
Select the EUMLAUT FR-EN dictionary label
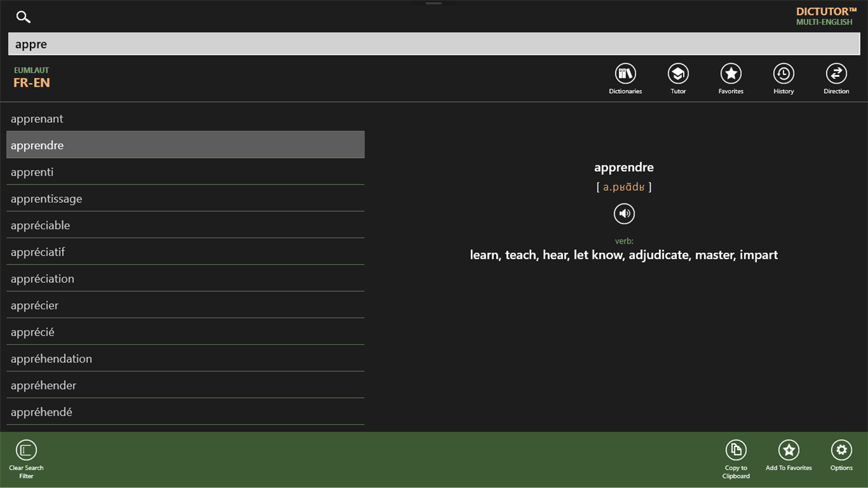click(32, 76)
